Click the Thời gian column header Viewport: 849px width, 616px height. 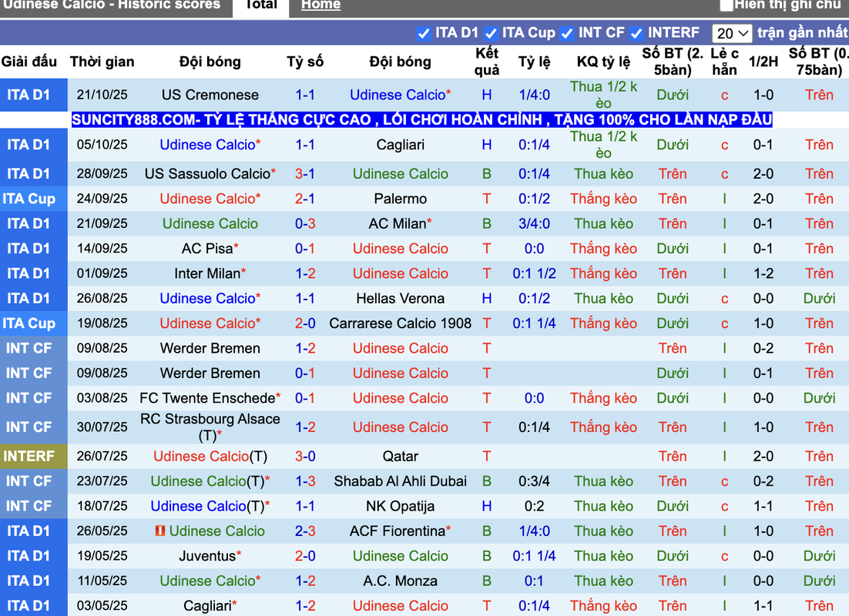tap(102, 62)
